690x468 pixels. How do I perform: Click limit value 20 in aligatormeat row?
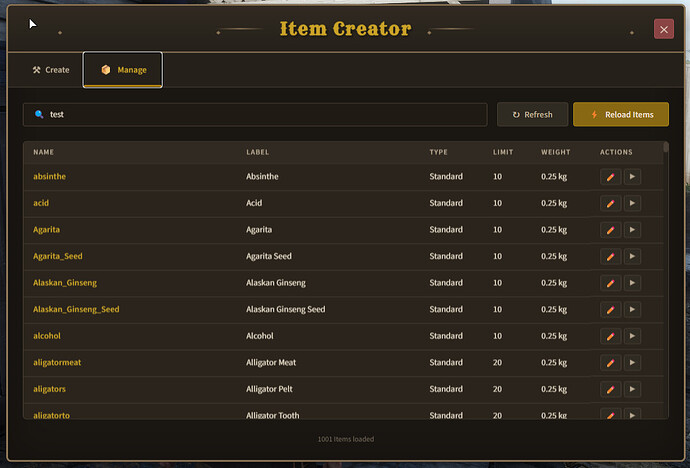(x=497, y=362)
